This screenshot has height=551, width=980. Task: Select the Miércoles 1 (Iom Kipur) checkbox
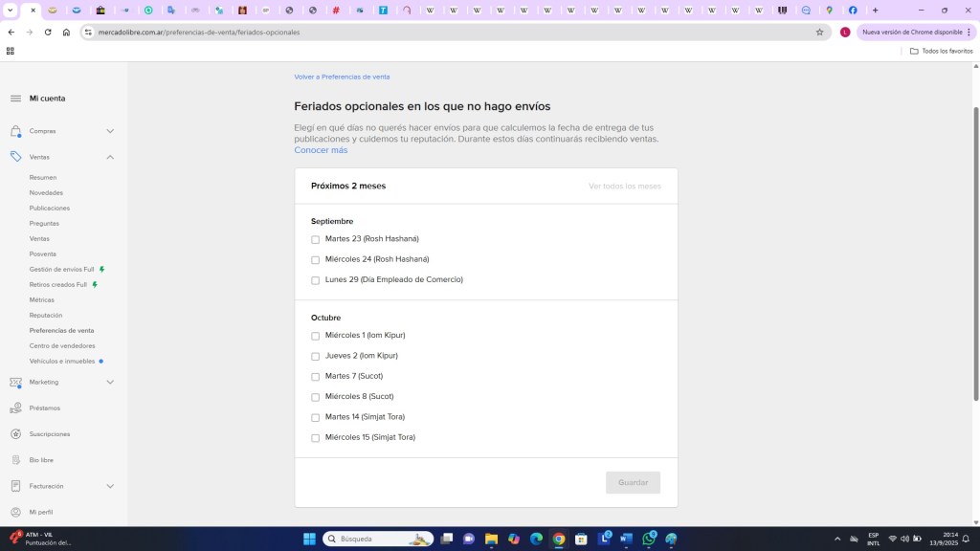click(x=316, y=336)
